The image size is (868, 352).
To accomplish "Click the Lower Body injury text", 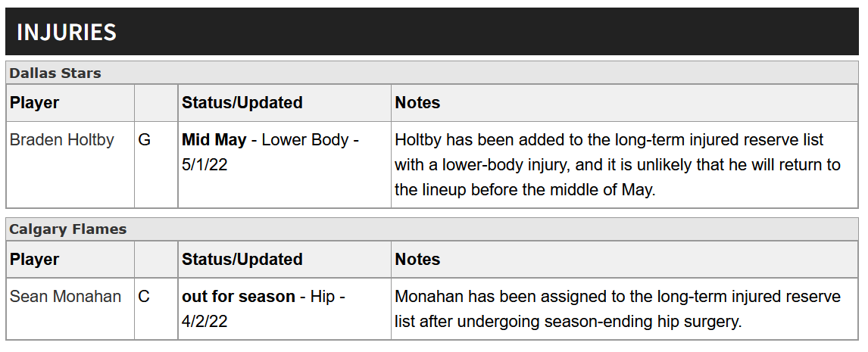I will click(x=305, y=140).
